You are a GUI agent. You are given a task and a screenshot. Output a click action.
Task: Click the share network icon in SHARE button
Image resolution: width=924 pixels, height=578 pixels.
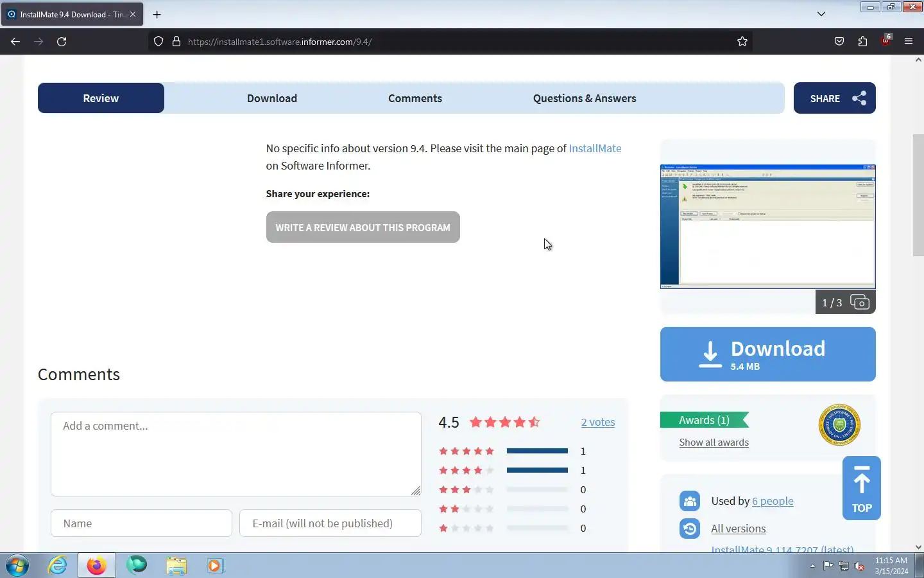[x=859, y=98]
